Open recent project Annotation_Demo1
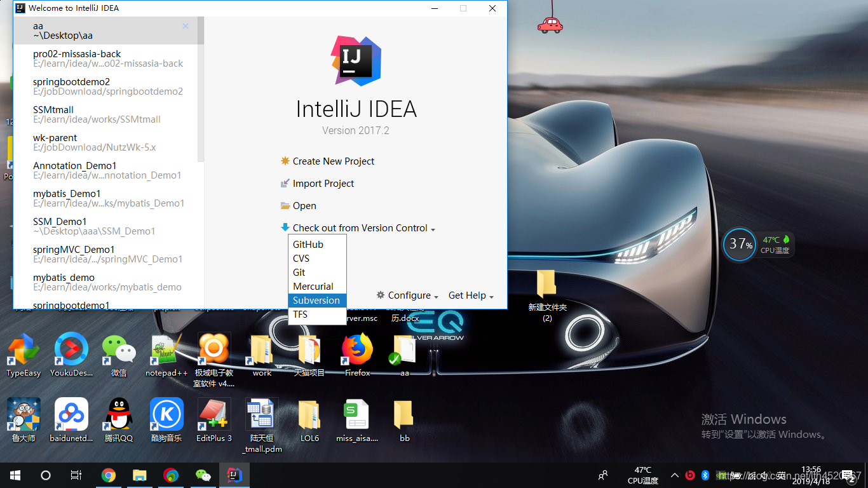Viewport: 868px width, 488px height. click(105, 170)
